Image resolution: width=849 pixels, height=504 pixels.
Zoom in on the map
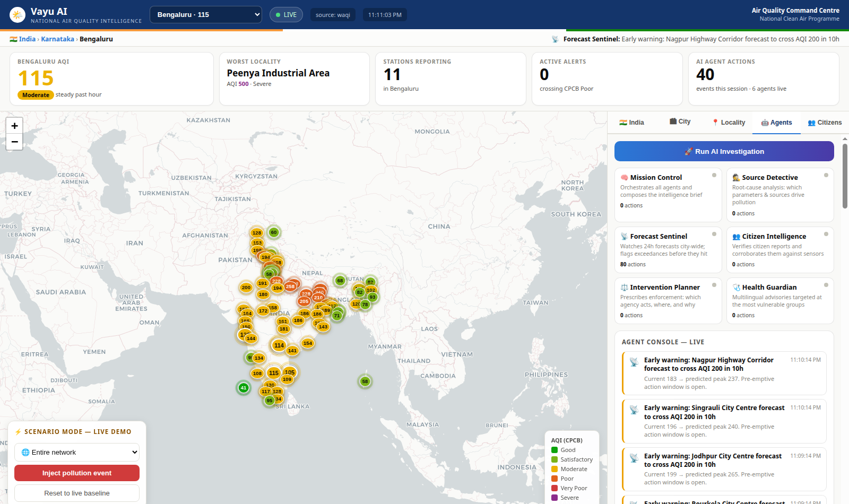point(14,126)
